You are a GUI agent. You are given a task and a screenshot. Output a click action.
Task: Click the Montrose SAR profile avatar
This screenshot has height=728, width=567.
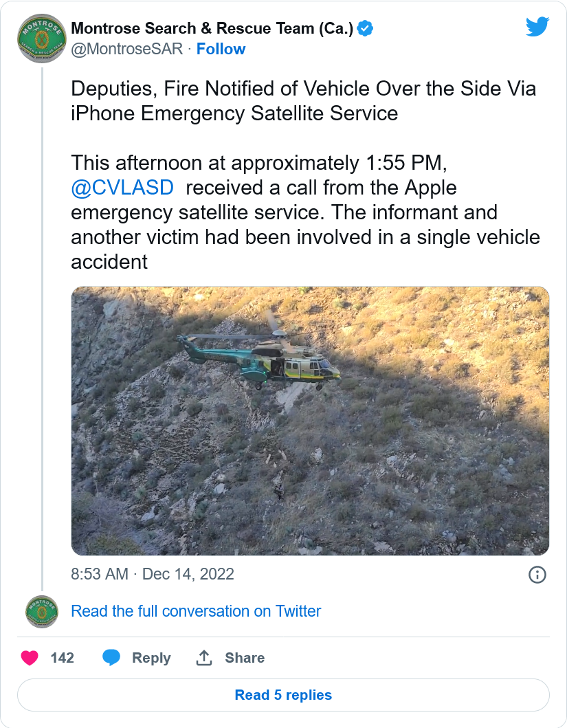point(42,38)
